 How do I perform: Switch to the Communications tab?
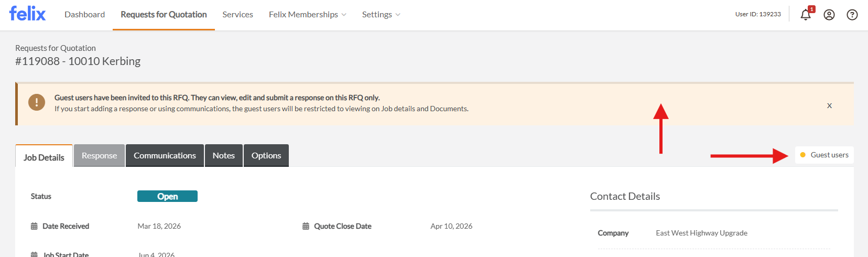pyautogui.click(x=165, y=156)
